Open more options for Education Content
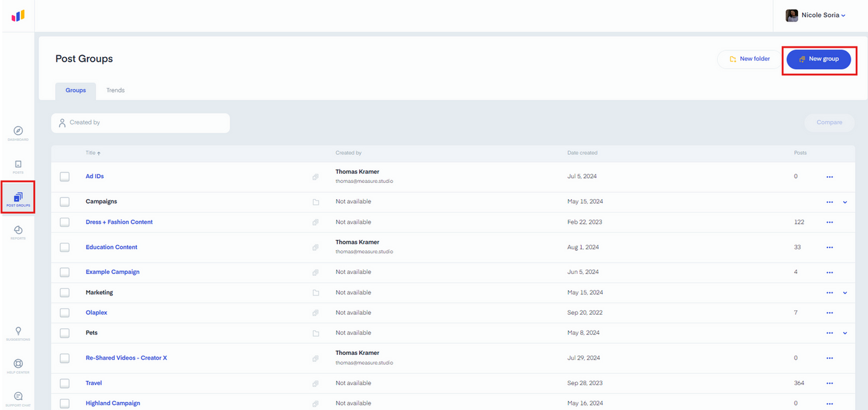This screenshot has width=868, height=410. tap(830, 247)
